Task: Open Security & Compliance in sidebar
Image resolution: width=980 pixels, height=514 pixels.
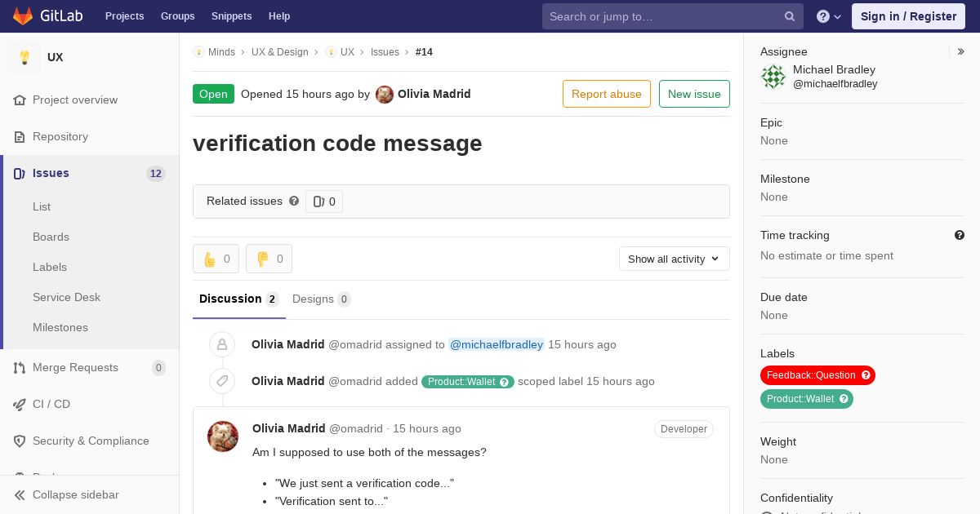Action: click(91, 441)
